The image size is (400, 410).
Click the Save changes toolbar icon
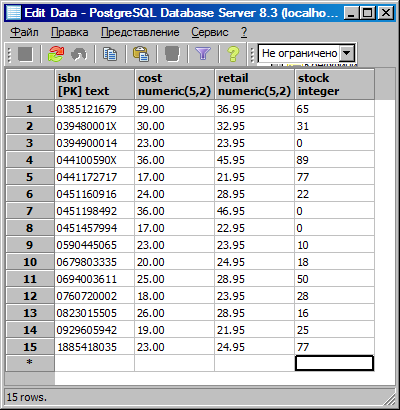pos(25,54)
